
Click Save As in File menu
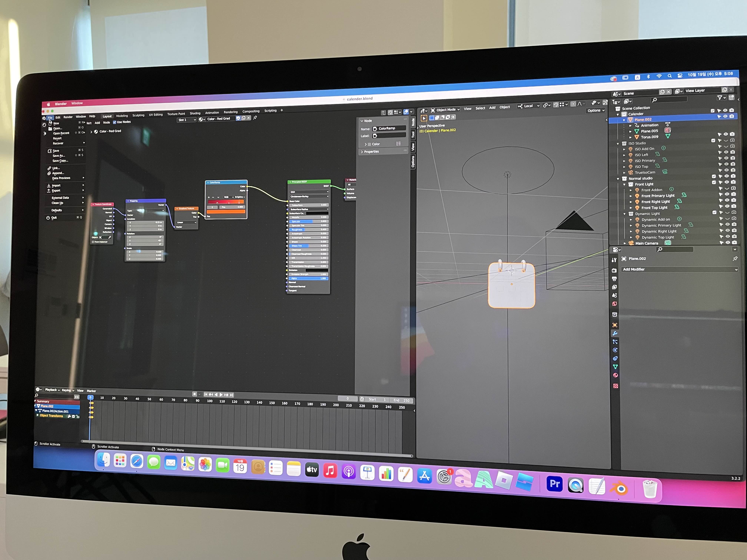click(x=59, y=156)
